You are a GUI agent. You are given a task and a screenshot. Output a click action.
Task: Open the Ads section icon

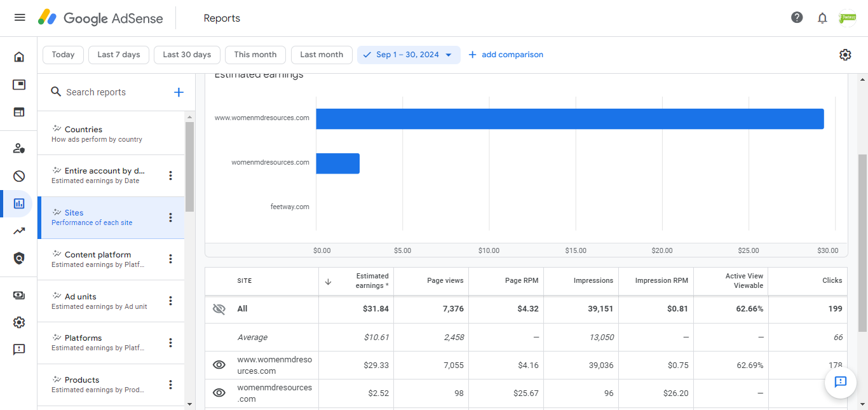pos(19,85)
